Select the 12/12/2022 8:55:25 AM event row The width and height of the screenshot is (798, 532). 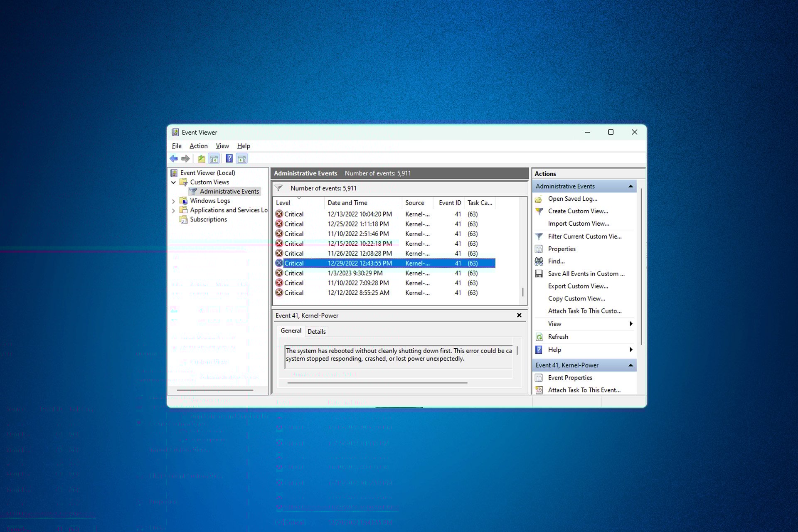385,293
